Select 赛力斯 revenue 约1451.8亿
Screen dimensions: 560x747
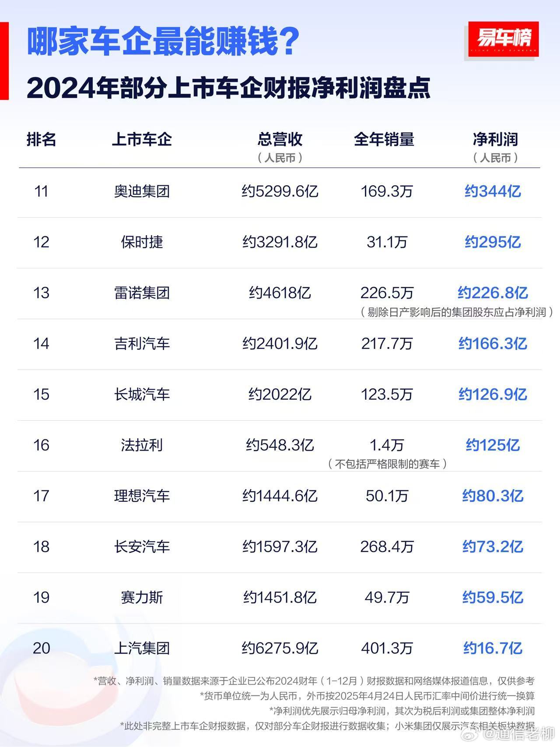pos(280,597)
